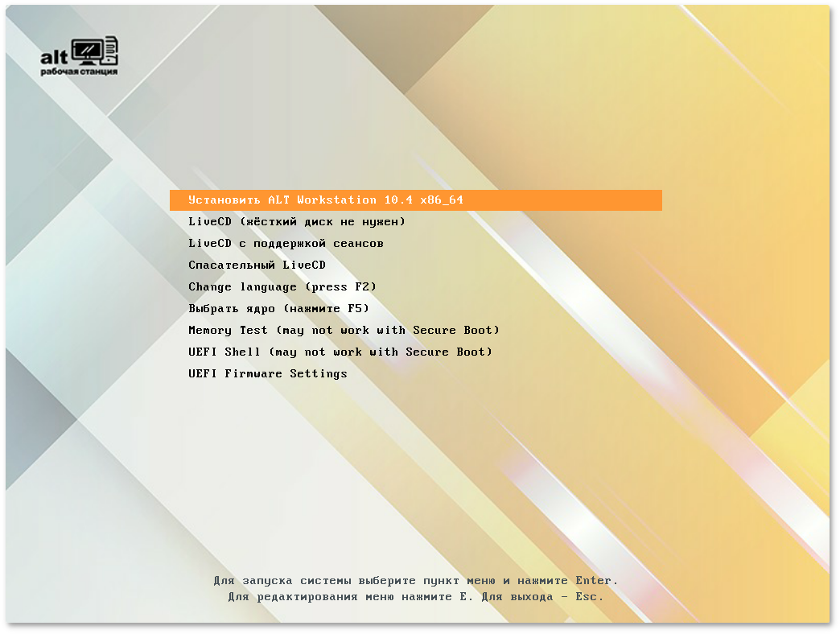The width and height of the screenshot is (840, 634).
Task: Select LiveCD с поддержкой сеансов entry
Action: pyautogui.click(x=286, y=243)
